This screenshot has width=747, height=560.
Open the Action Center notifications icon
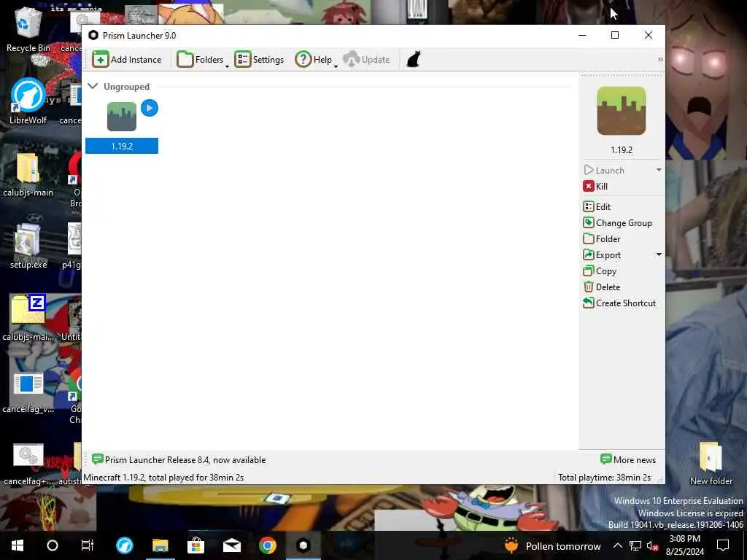click(x=723, y=545)
